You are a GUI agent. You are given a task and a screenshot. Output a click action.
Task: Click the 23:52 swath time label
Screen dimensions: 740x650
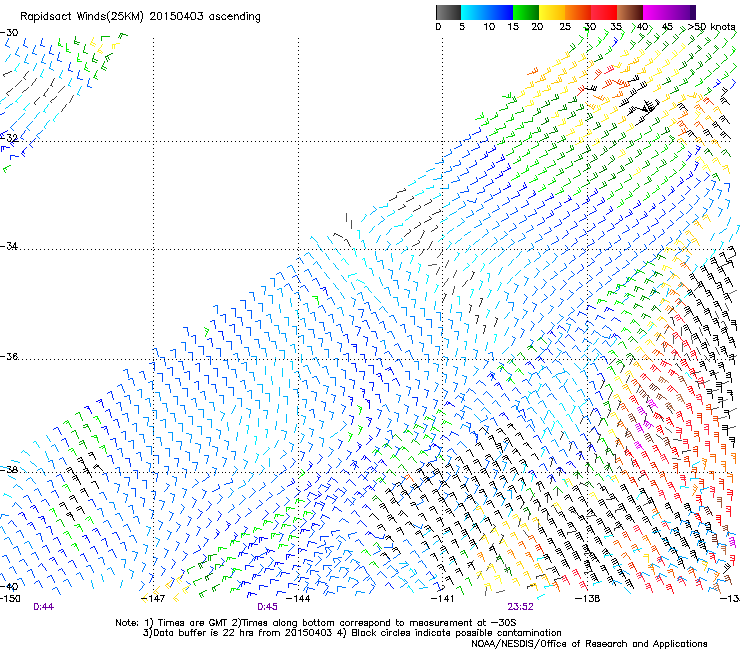tap(520, 607)
